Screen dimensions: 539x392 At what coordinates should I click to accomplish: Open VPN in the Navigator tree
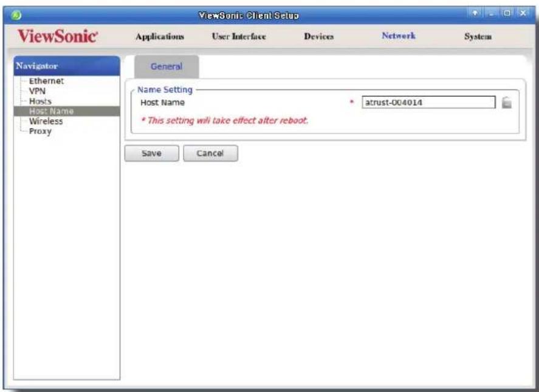(37, 91)
